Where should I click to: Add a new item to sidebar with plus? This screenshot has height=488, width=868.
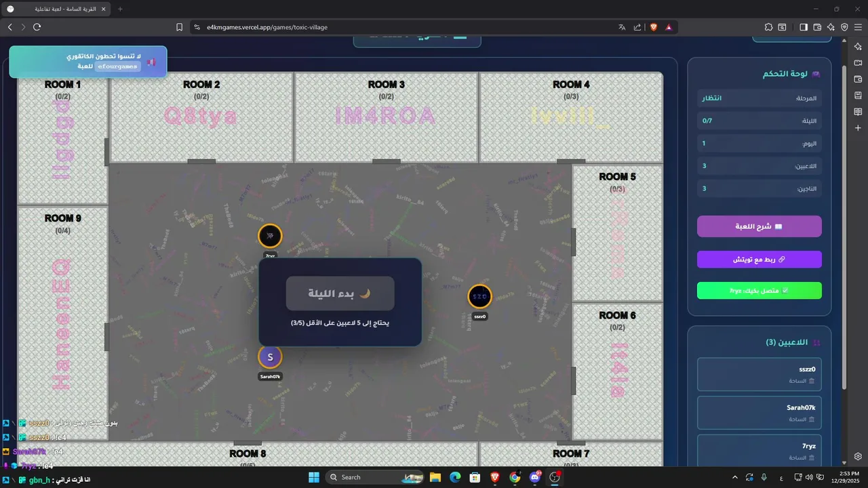[x=858, y=127]
